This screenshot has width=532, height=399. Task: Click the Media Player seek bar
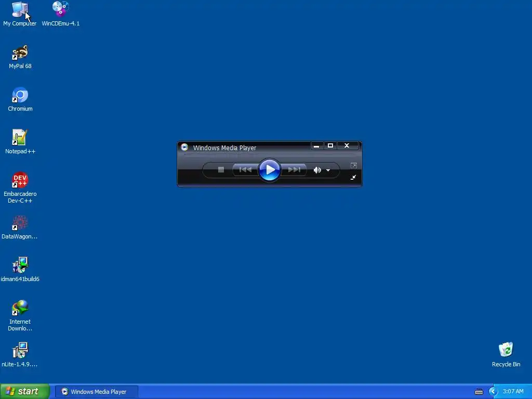pyautogui.click(x=270, y=155)
